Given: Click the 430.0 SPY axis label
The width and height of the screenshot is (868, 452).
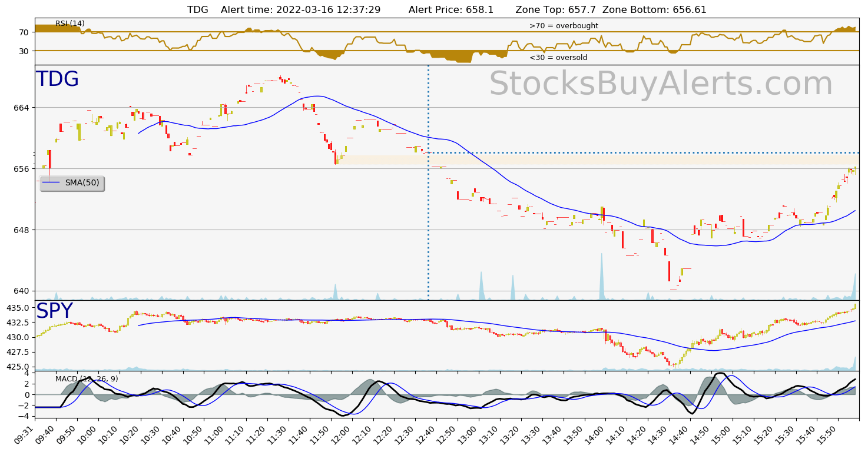Looking at the screenshot, I should [18, 338].
